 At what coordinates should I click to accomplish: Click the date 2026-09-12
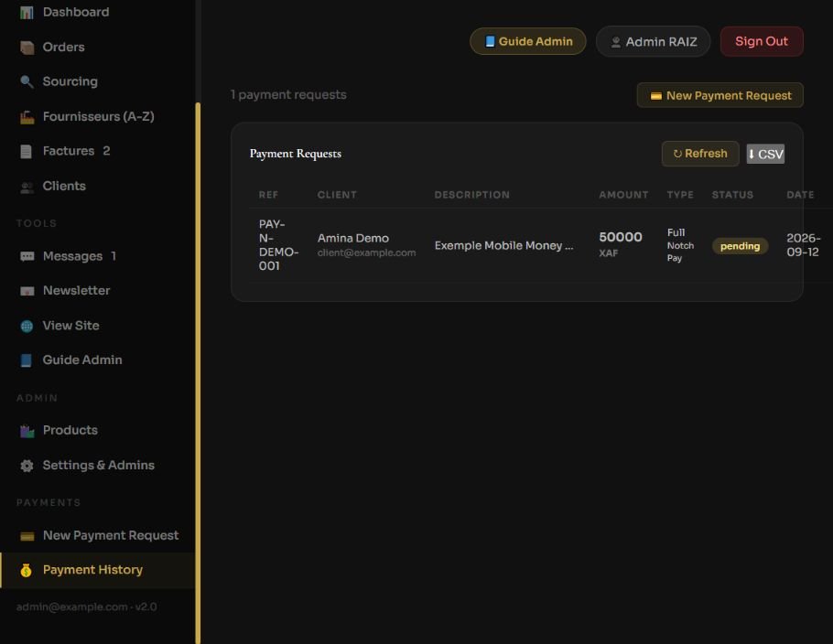click(x=804, y=245)
